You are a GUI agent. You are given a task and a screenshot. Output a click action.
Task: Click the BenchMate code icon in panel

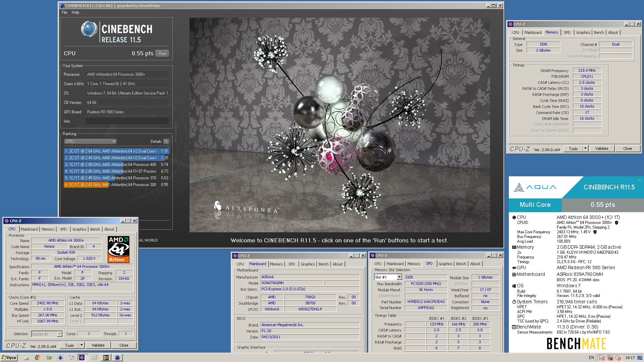[514, 327]
